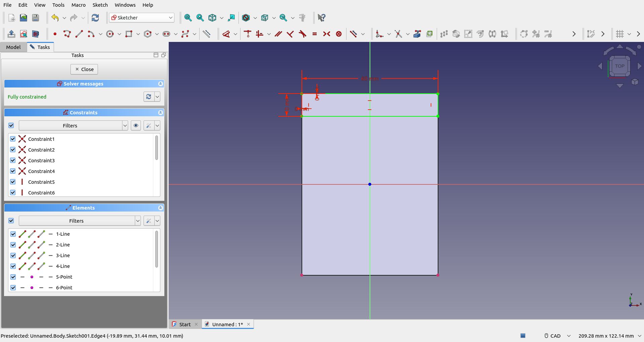
Task: Uncheck the 6-Point element checkbox
Action: [x=13, y=288]
